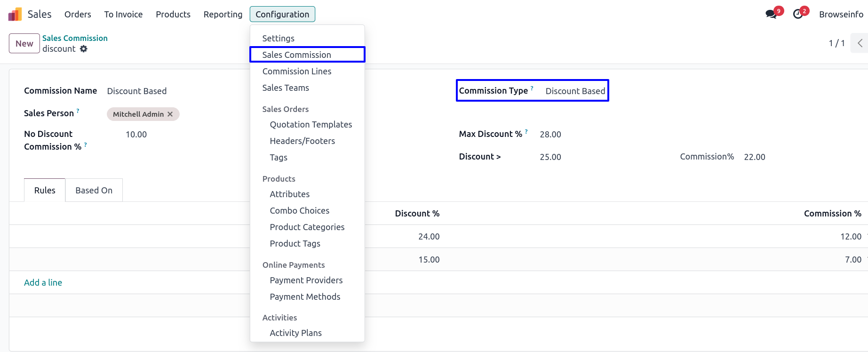
Task: Open the activities clock icon
Action: click(798, 14)
